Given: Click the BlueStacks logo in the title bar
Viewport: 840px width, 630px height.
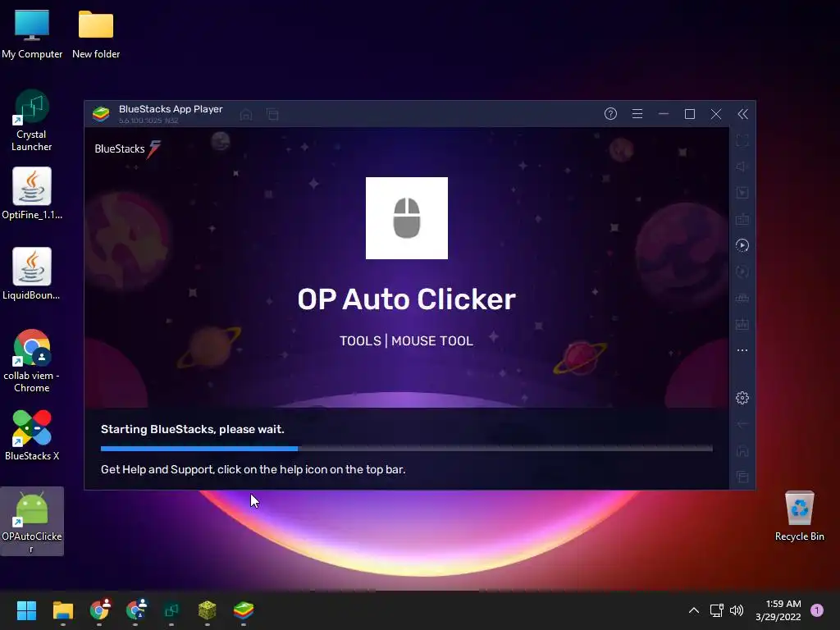Looking at the screenshot, I should 101,113.
